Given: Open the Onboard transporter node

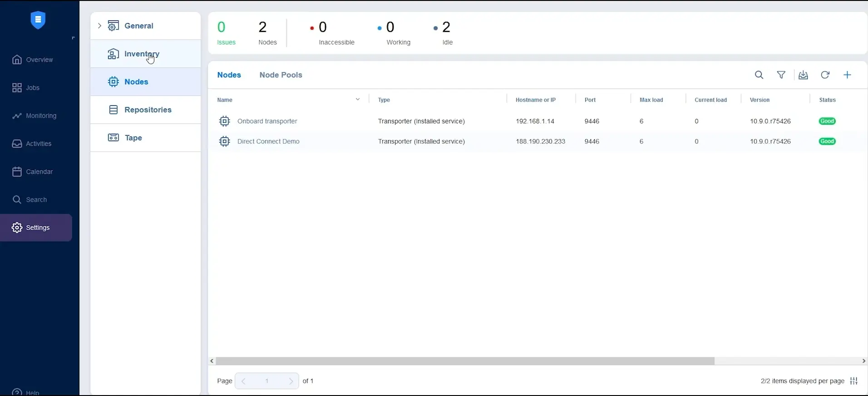Looking at the screenshot, I should tap(267, 122).
